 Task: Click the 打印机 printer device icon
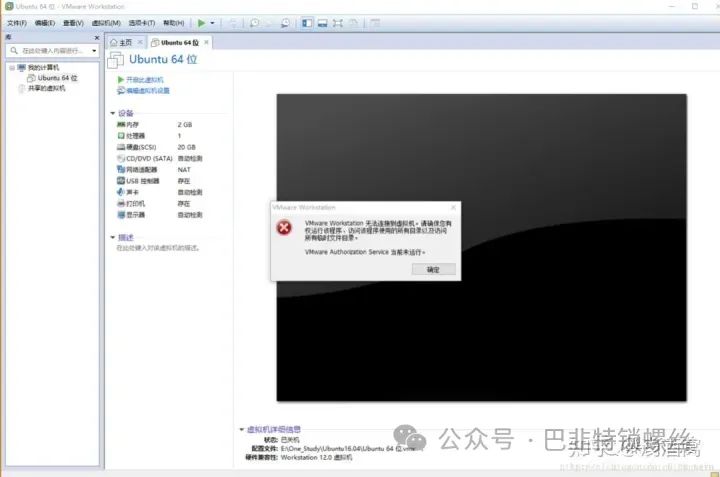coord(121,203)
